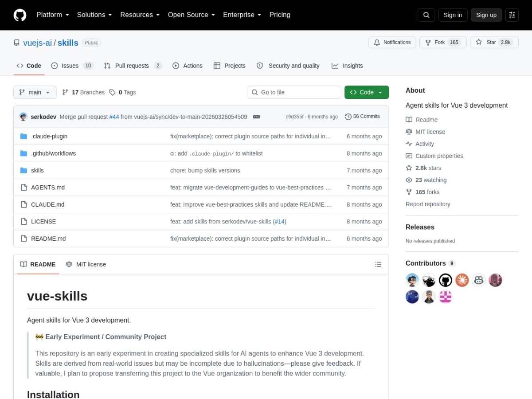This screenshot has width=532, height=399.
Task: Click serkodev author avatar in commit bar
Action: pos(23,117)
